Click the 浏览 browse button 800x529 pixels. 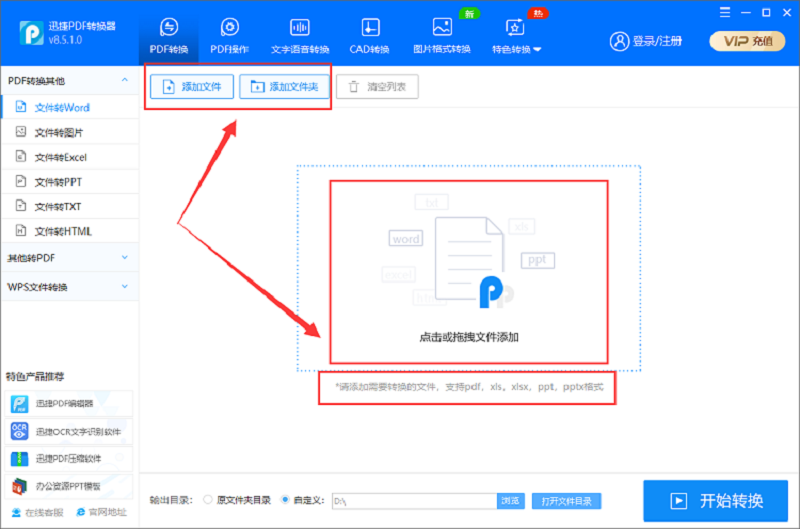tap(511, 501)
